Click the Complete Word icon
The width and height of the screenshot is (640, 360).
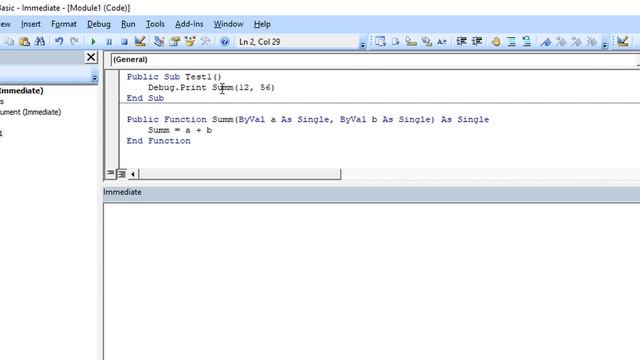pyautogui.click(x=442, y=41)
